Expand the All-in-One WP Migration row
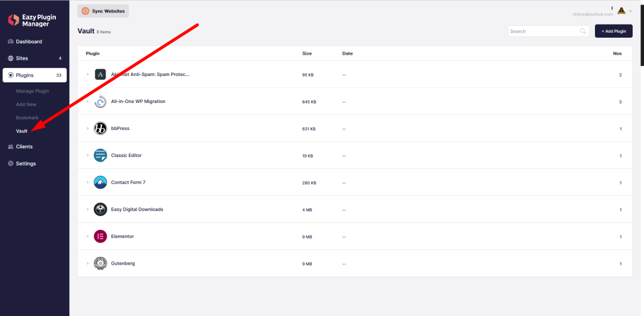Screen dimensions: 644x316 tap(87, 101)
